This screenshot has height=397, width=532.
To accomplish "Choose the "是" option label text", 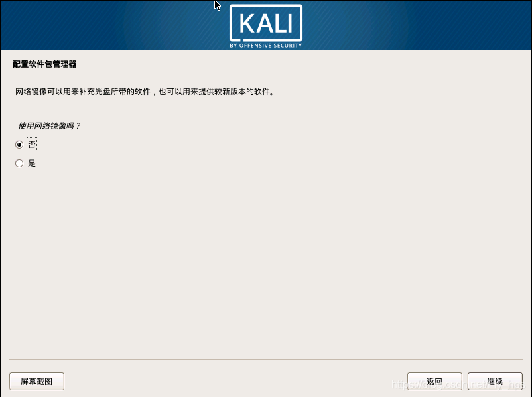I will 32,163.
